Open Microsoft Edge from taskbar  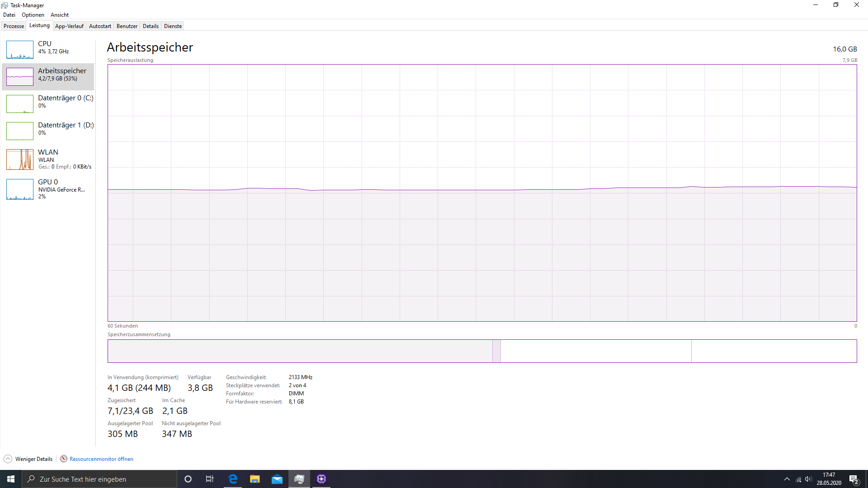point(233,479)
